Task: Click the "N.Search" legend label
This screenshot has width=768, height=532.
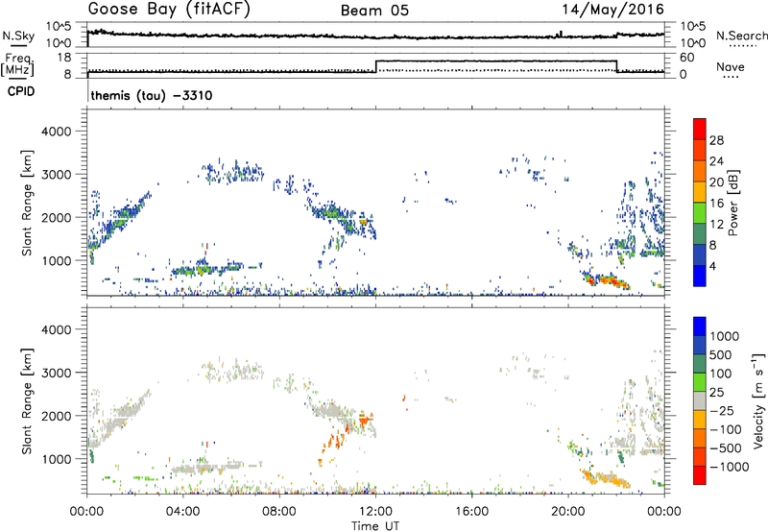Action: [x=741, y=36]
